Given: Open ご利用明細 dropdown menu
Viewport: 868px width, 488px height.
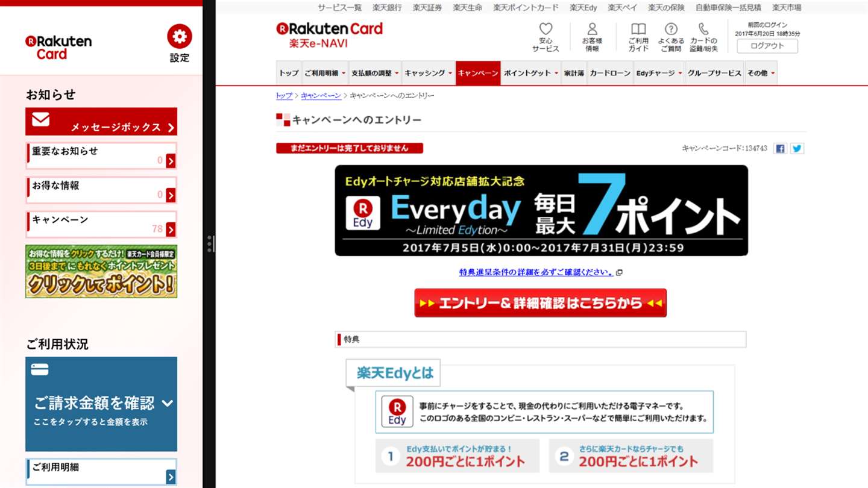Looking at the screenshot, I should (325, 73).
